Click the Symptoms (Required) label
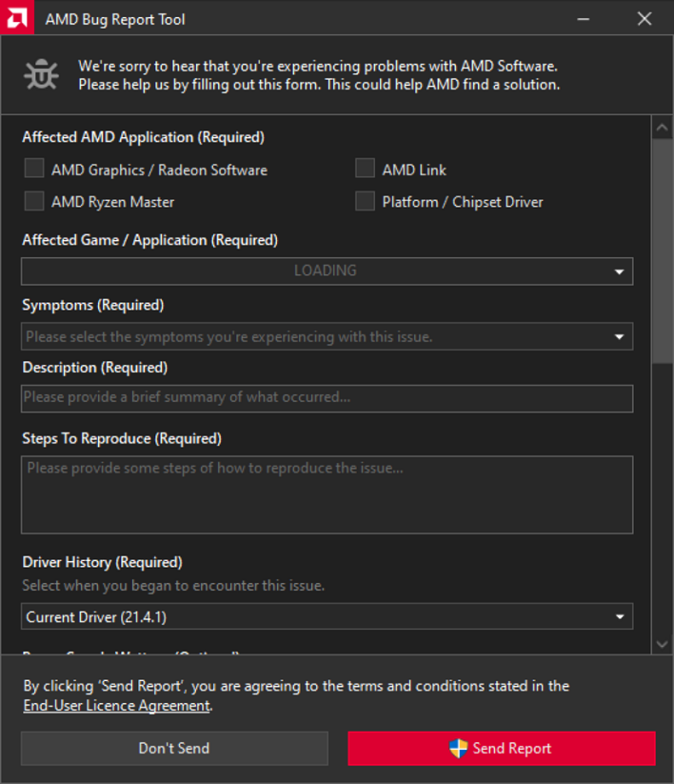674x784 pixels. tap(93, 305)
